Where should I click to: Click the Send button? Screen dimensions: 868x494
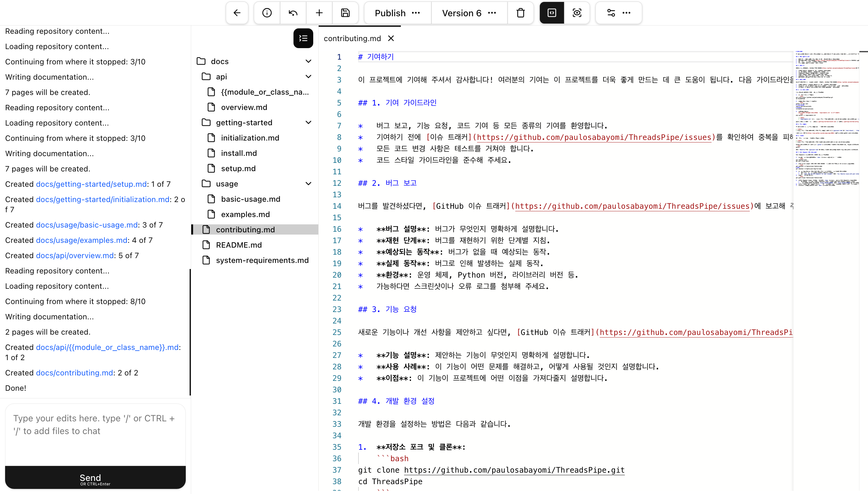[x=90, y=477]
